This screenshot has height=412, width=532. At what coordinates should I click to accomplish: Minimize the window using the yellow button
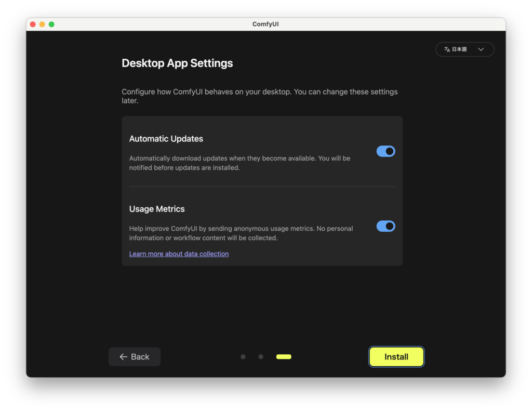(42, 24)
